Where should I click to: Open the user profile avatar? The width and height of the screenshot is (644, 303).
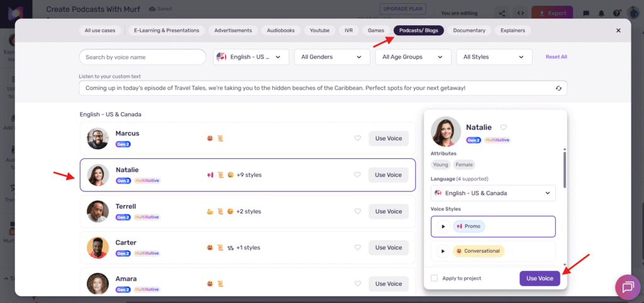click(x=634, y=13)
